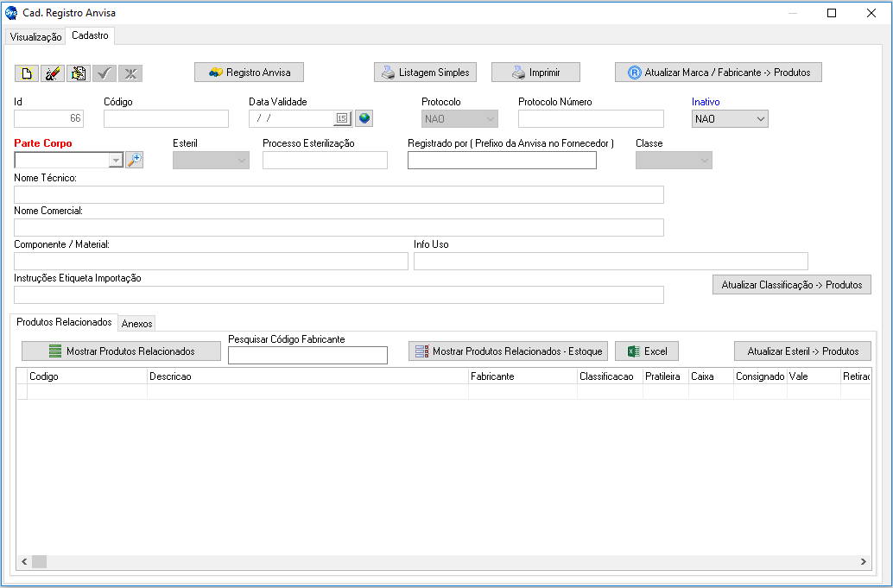Focus the Pesquisar Código Fabricante field
The width and height of the screenshot is (893, 588).
click(x=307, y=356)
